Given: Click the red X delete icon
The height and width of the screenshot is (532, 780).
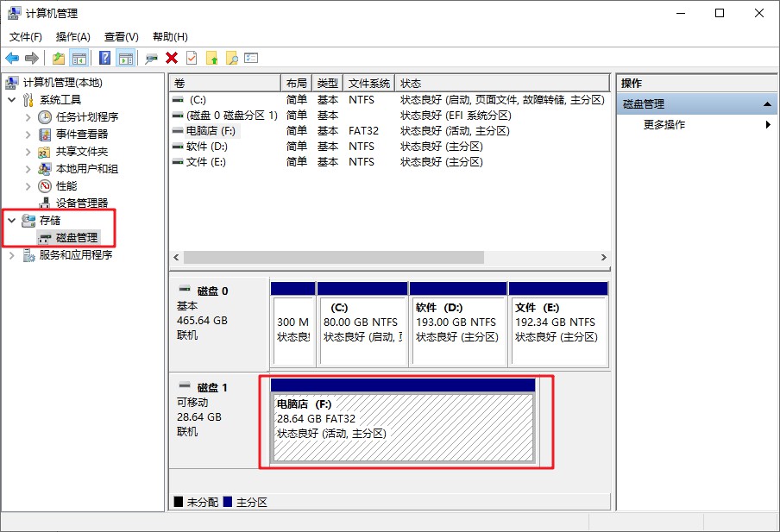Looking at the screenshot, I should tap(172, 58).
